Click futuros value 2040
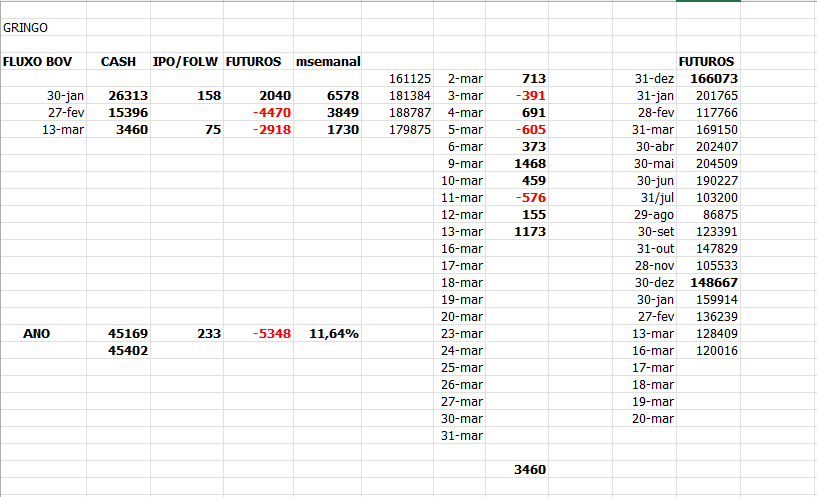Image resolution: width=817 pixels, height=497 pixels. click(x=258, y=96)
